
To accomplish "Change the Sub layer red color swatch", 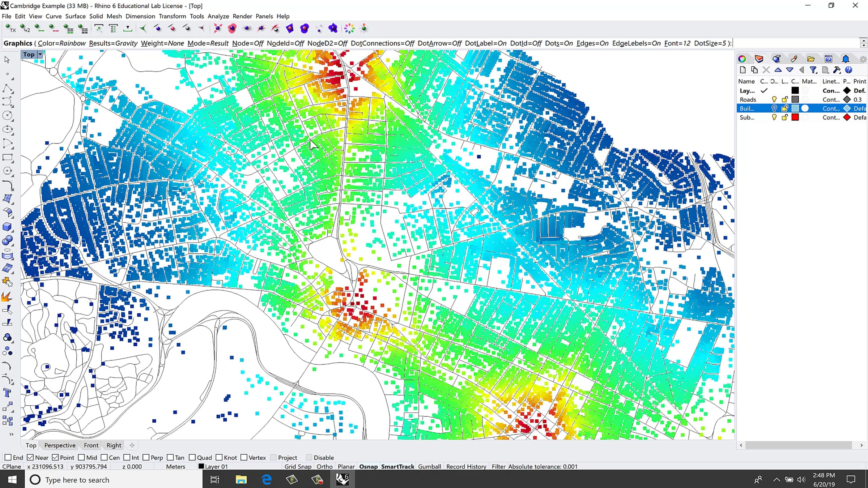I will click(795, 117).
